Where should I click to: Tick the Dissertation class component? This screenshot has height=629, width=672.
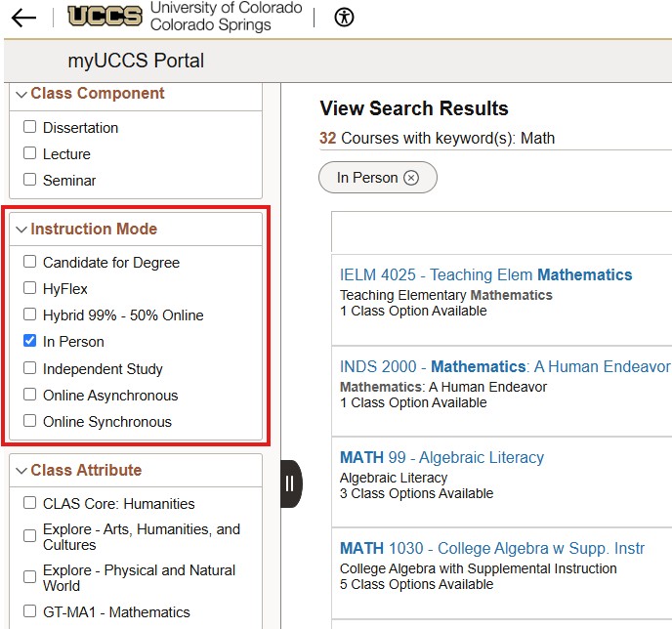(x=30, y=128)
